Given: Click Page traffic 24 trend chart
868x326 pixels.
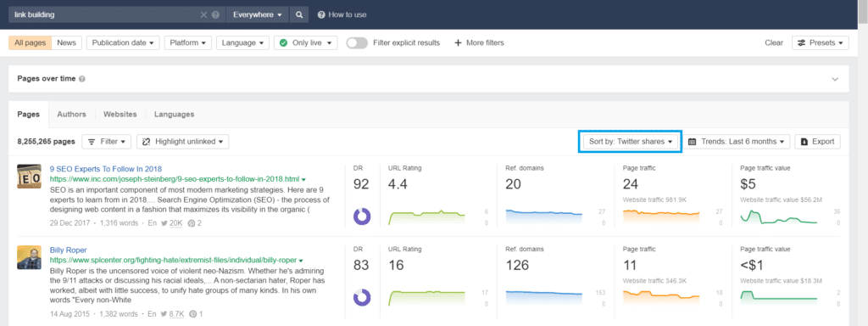Looking at the screenshot, I should pos(661,216).
